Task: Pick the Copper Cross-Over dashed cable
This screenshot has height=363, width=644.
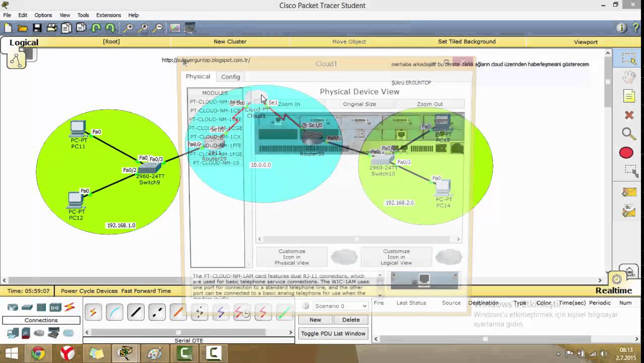Action: (x=157, y=313)
